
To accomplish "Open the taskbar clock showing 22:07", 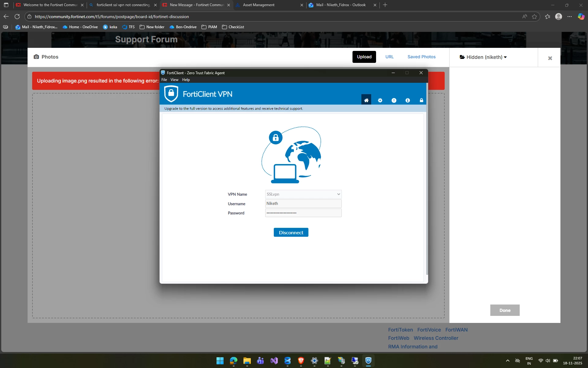I will click(x=572, y=361).
